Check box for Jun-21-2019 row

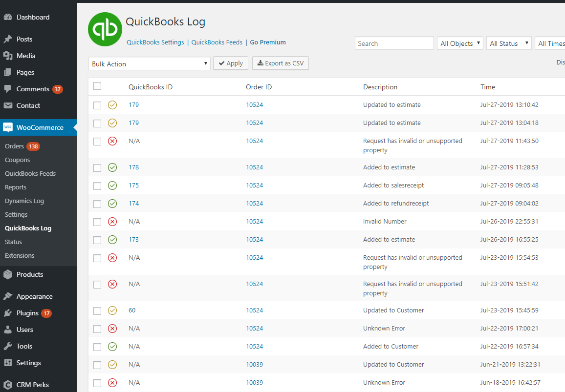tap(97, 365)
